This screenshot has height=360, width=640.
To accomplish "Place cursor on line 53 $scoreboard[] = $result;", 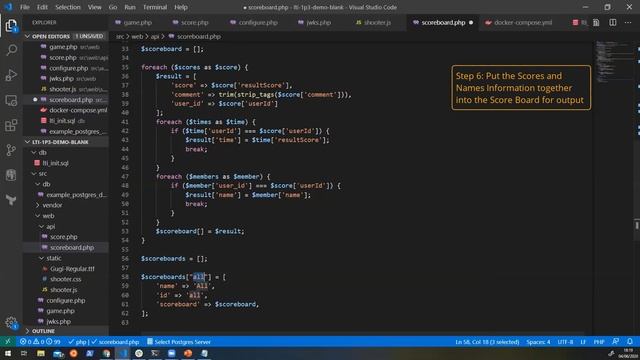I will pos(200,231).
